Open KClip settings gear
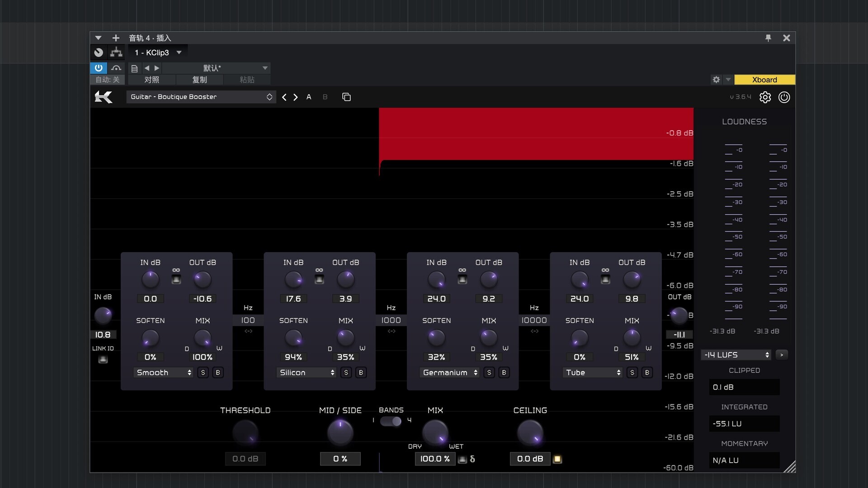Viewport: 868px width, 488px height. pyautogui.click(x=765, y=97)
